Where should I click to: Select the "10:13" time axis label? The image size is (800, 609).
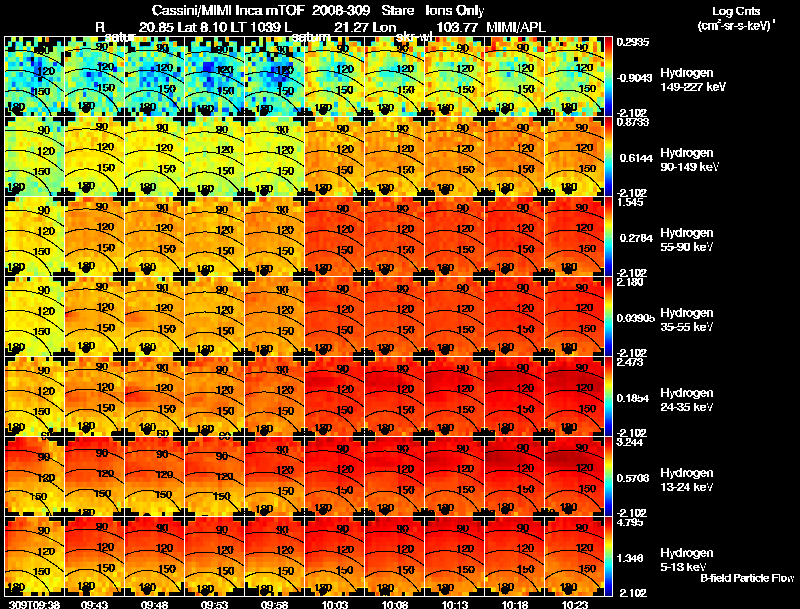pos(454,604)
